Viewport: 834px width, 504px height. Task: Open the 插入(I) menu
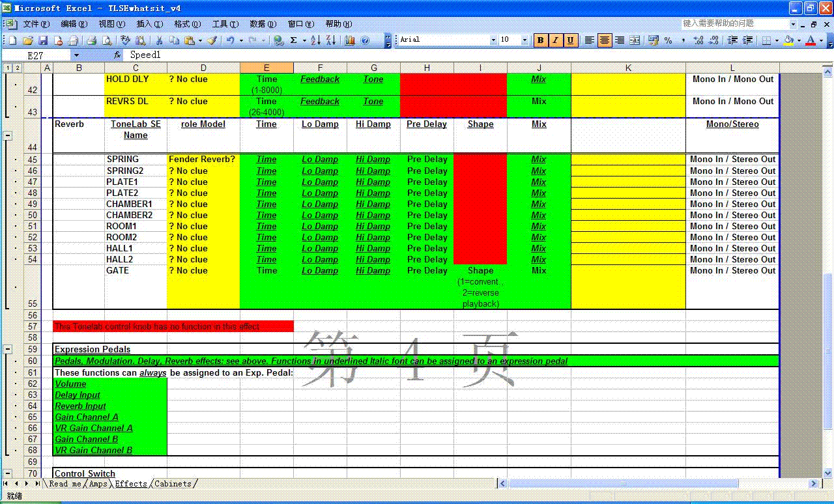click(150, 24)
